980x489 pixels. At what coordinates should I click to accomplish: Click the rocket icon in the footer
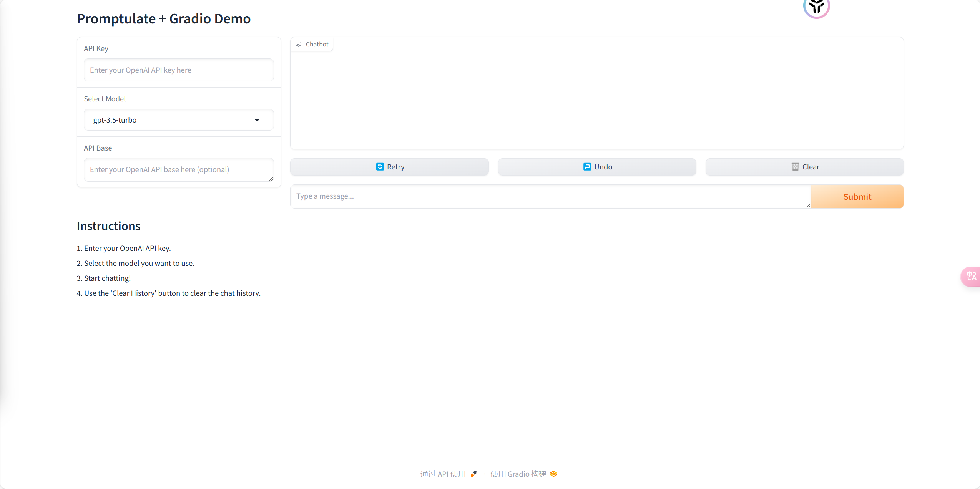(473, 474)
